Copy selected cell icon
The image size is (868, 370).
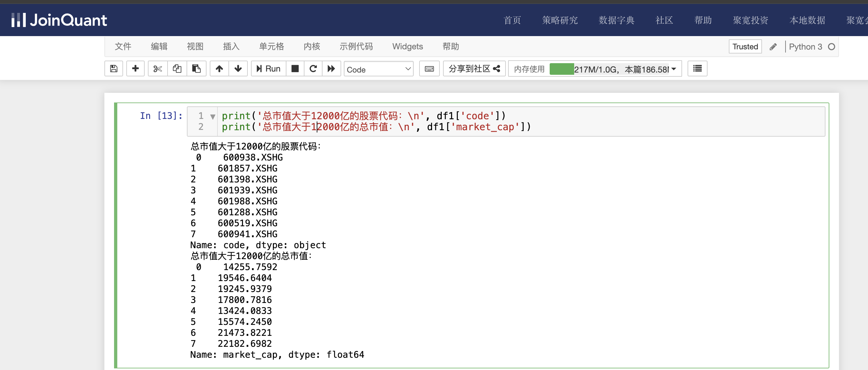(x=177, y=69)
